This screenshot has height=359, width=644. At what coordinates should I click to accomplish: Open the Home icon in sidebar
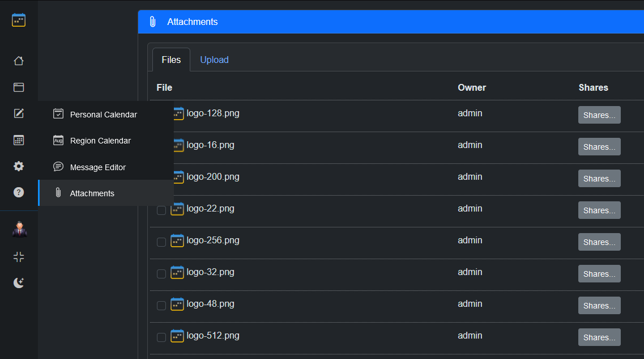[19, 61]
